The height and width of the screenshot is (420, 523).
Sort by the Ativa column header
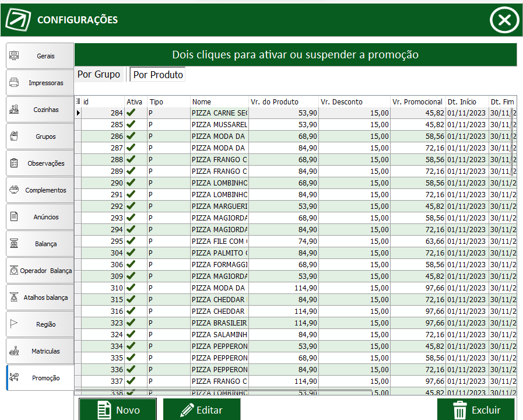[136, 101]
